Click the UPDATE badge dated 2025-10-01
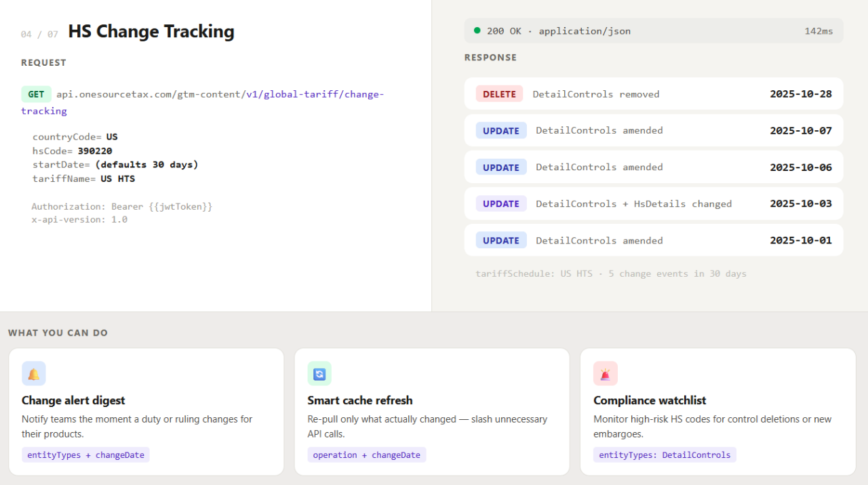The height and width of the screenshot is (485, 868). point(501,240)
